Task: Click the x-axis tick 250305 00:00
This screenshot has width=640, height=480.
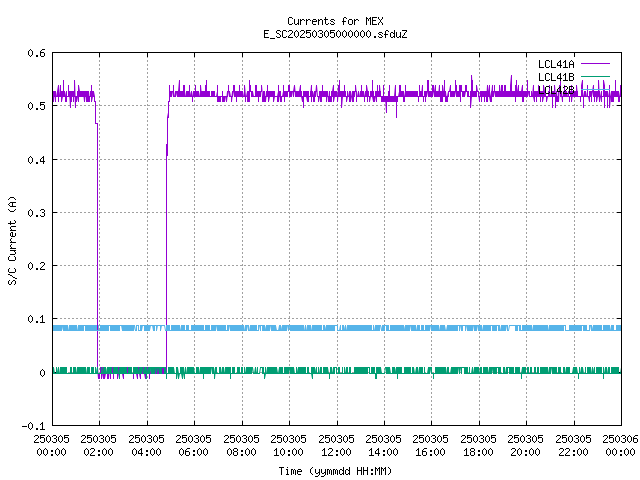Action: (52, 445)
